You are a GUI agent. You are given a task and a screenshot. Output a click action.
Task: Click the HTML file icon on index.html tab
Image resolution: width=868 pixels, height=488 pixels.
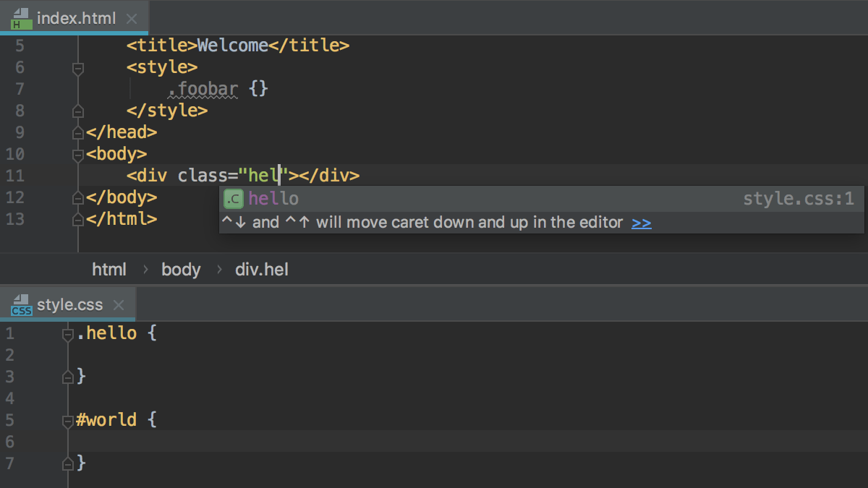point(20,19)
